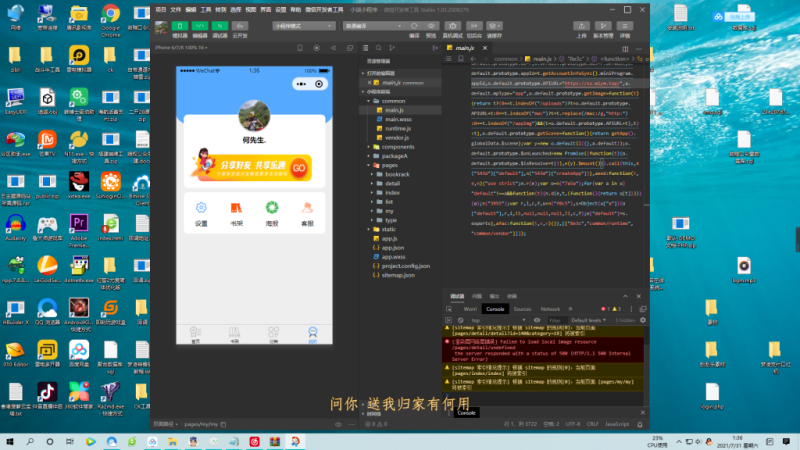Open app.json in file tree

(x=393, y=248)
